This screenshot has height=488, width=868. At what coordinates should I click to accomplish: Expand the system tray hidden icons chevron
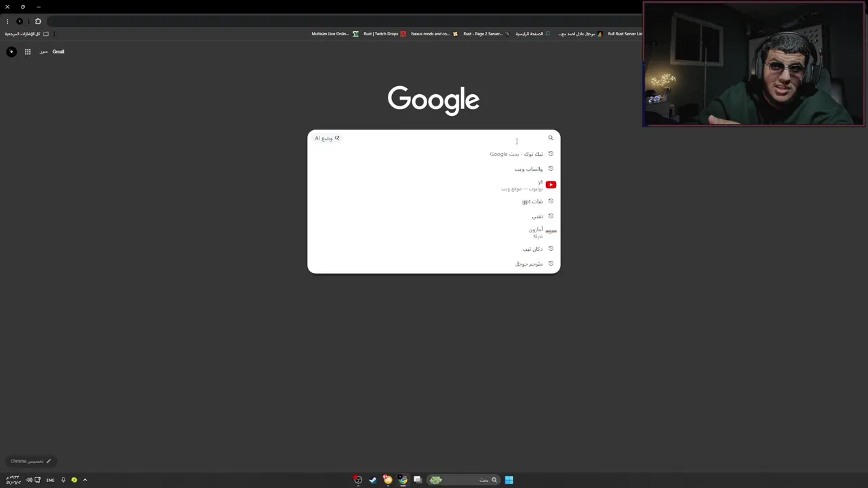[85, 480]
